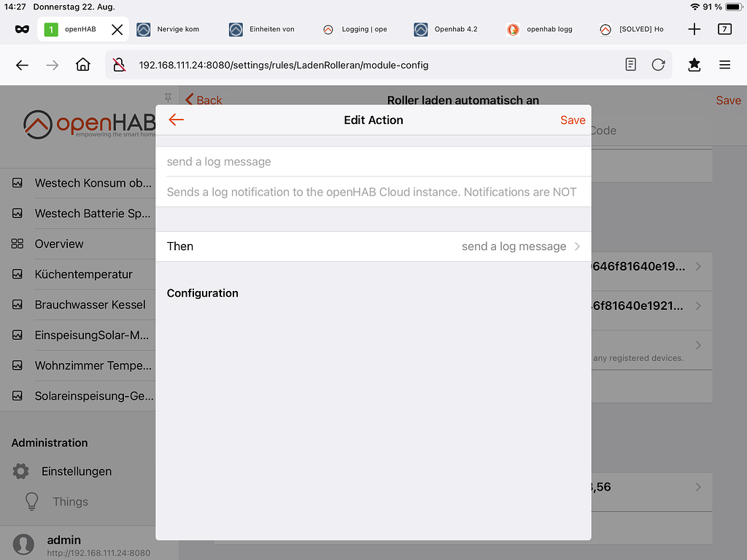Expand the browser menu with three lines

[x=724, y=64]
